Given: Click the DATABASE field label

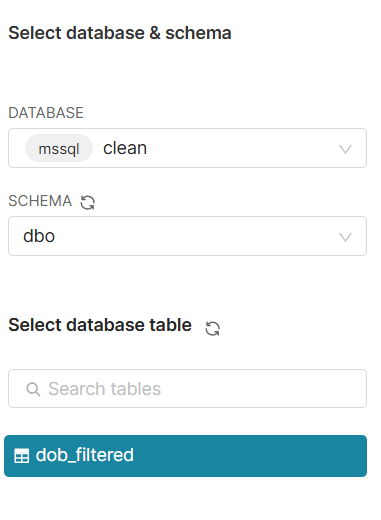Looking at the screenshot, I should click(46, 113).
